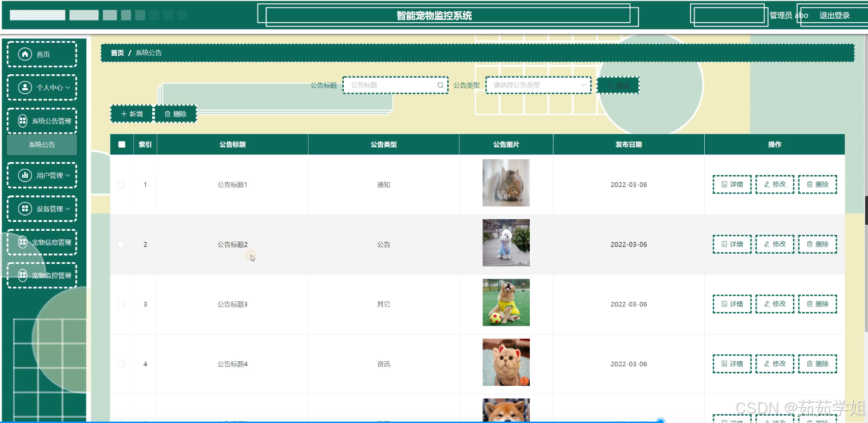Click the grid icon beside 系统公告管理
868x423 pixels.
click(23, 121)
